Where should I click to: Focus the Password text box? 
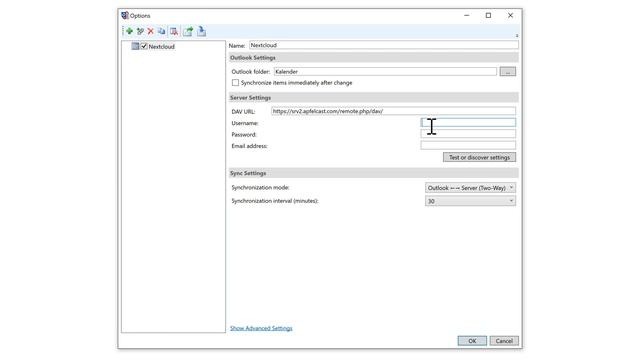(x=468, y=134)
